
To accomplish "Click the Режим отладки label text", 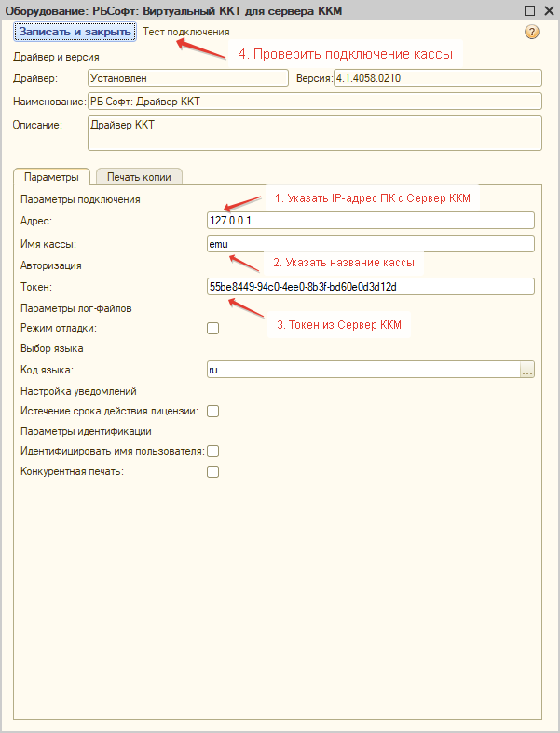I will tap(59, 328).
